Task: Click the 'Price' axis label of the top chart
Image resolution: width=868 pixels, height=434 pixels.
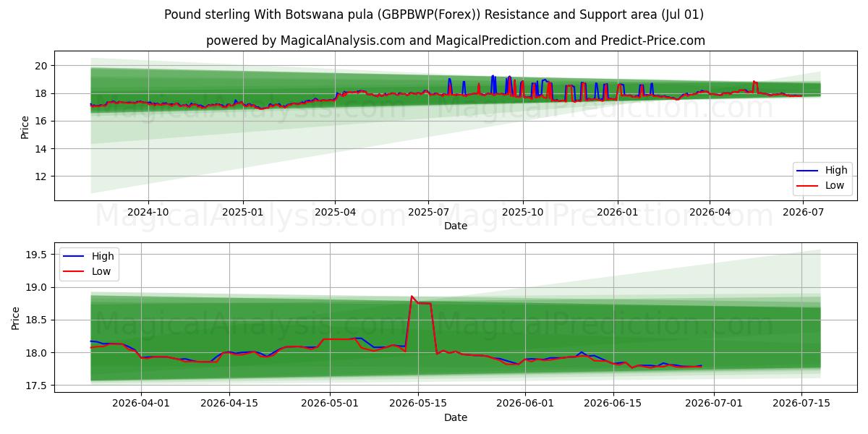Action: [x=25, y=127]
